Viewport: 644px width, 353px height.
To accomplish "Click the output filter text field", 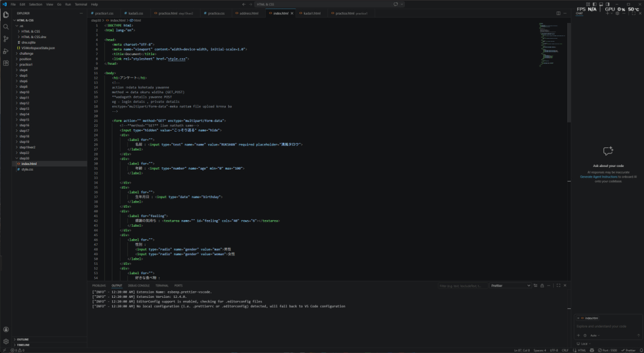I will coord(461,285).
